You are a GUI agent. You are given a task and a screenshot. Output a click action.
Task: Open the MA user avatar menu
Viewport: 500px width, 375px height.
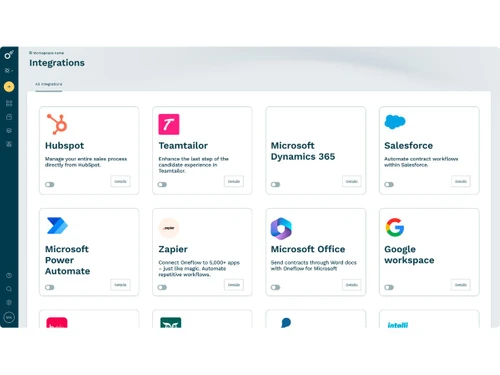[x=9, y=318]
